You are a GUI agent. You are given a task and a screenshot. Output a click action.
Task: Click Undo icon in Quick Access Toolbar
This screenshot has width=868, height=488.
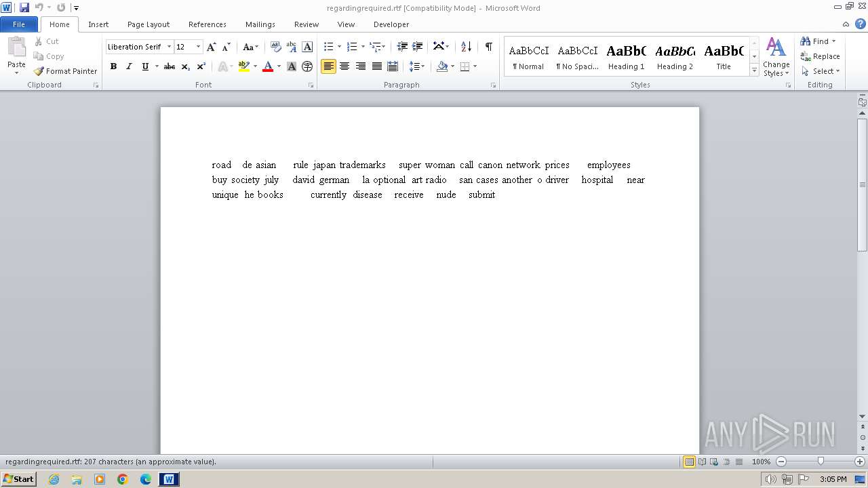click(x=39, y=7)
